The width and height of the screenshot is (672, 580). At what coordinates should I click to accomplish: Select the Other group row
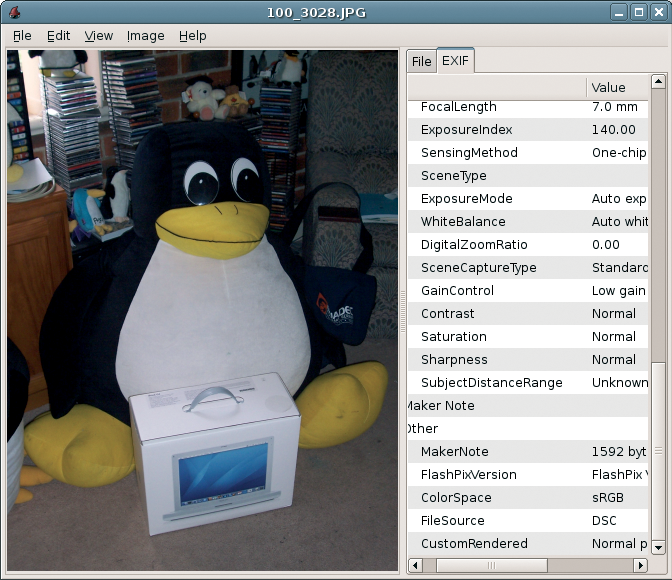tap(528, 429)
